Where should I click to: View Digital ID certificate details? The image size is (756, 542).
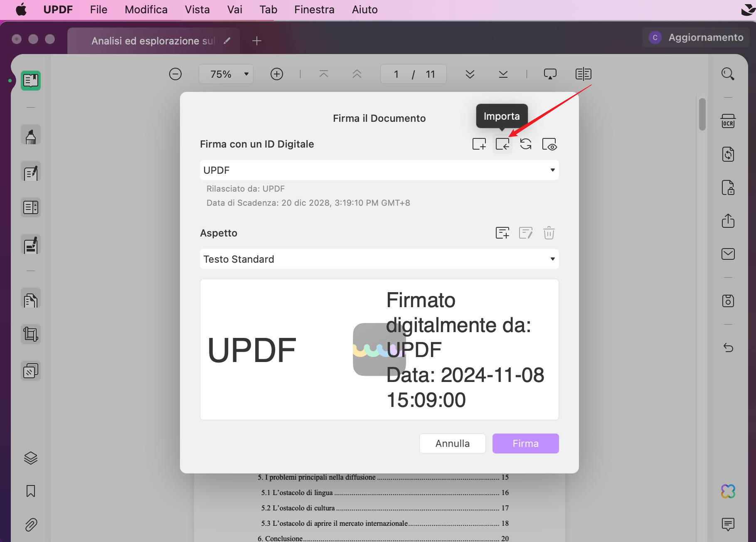549,144
